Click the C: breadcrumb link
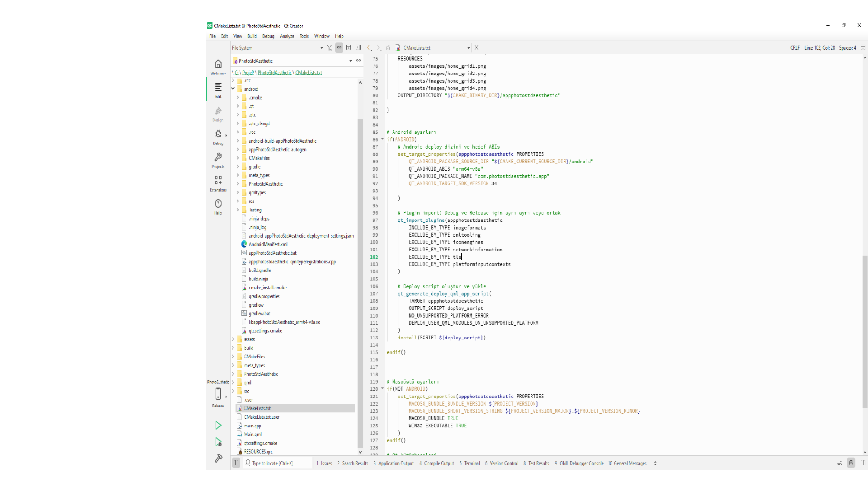Screen dimensions: 868x477 click(x=236, y=73)
